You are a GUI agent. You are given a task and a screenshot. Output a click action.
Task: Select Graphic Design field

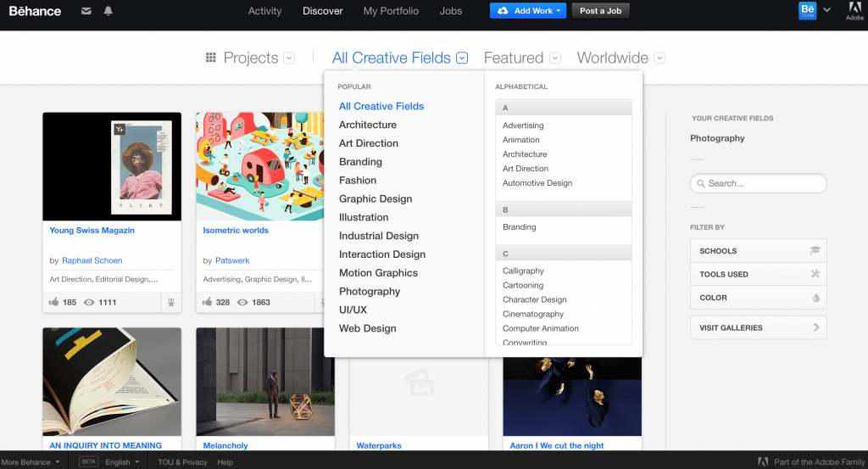point(376,198)
